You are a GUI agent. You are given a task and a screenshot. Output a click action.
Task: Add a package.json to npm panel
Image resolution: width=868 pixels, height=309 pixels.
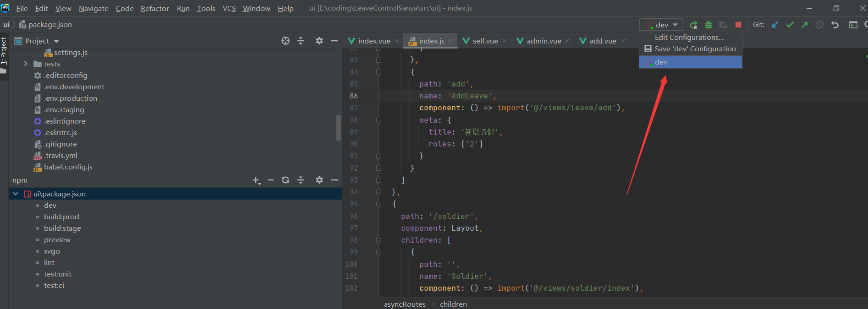257,180
